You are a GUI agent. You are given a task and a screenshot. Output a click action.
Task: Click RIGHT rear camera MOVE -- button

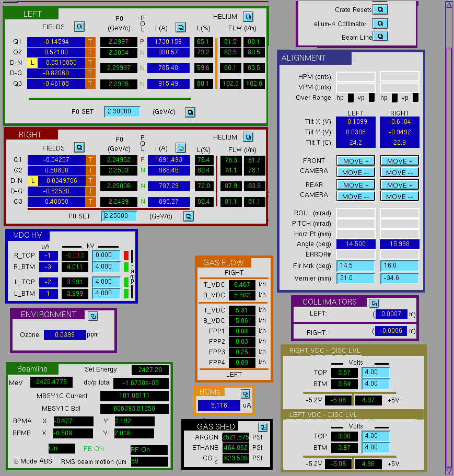pyautogui.click(x=400, y=196)
